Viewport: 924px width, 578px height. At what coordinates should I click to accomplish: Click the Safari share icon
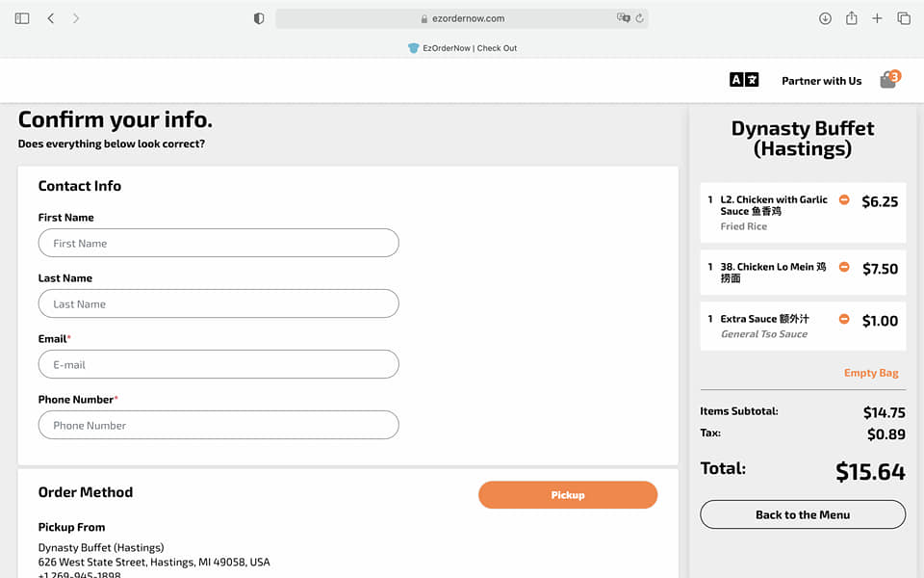click(x=851, y=18)
